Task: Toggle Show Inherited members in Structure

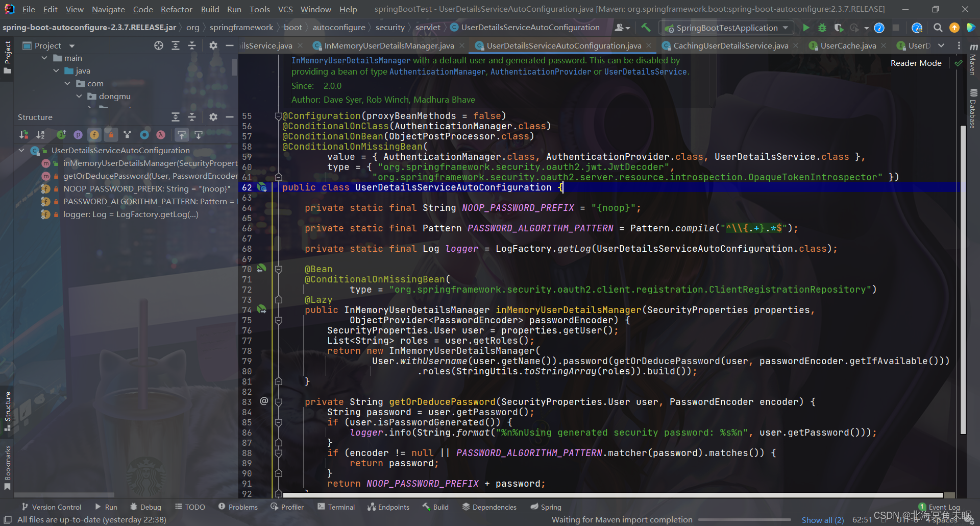Action: point(61,134)
